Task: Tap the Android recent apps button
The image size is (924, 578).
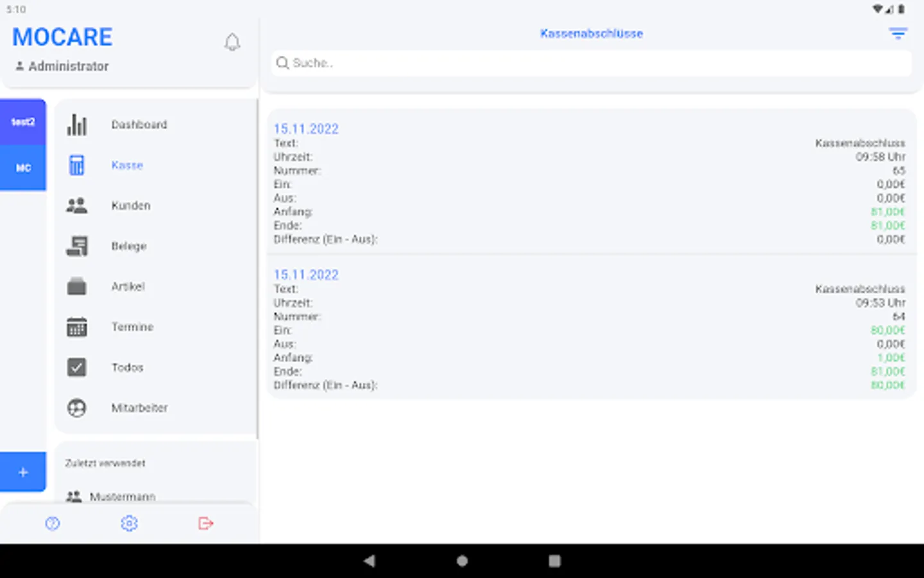Action: pos(554,561)
